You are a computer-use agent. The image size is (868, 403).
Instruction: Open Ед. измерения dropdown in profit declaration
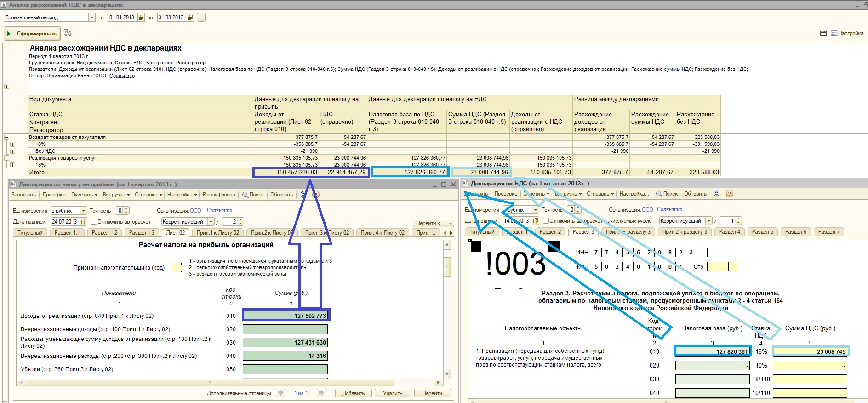(x=83, y=211)
